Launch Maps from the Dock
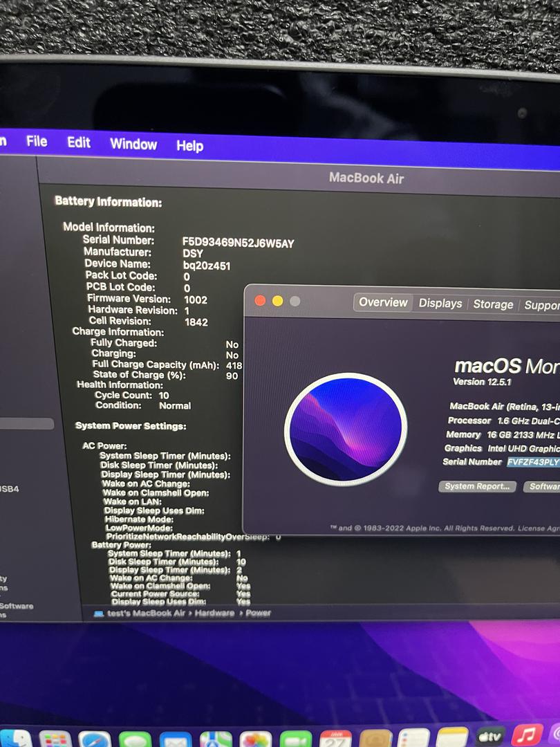The width and height of the screenshot is (560, 747). [216, 739]
